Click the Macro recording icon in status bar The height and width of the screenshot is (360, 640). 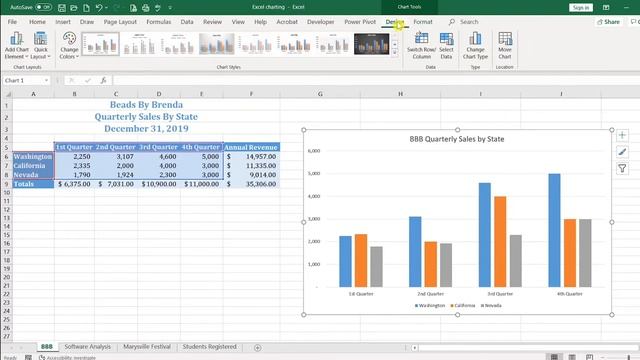pyautogui.click(x=28, y=358)
